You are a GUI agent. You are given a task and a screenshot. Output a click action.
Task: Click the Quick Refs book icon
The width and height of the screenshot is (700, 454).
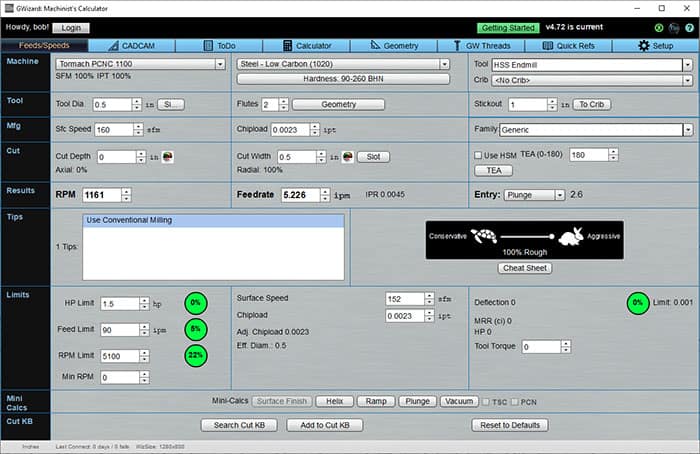click(547, 46)
